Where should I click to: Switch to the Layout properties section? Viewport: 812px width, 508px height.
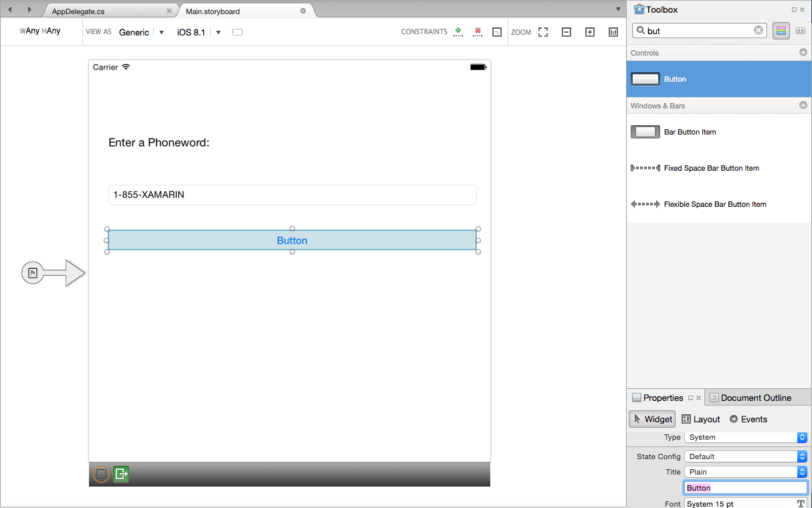(x=700, y=419)
